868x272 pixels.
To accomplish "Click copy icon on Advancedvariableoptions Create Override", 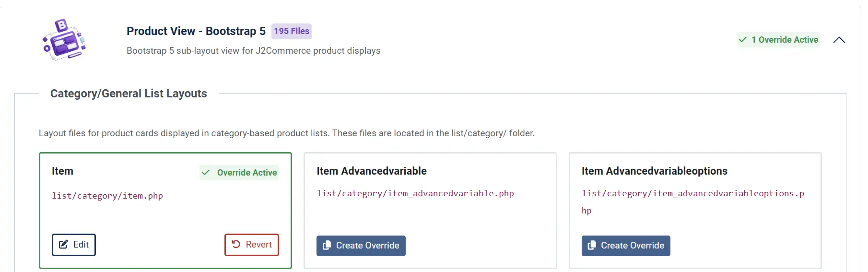I will pyautogui.click(x=592, y=246).
